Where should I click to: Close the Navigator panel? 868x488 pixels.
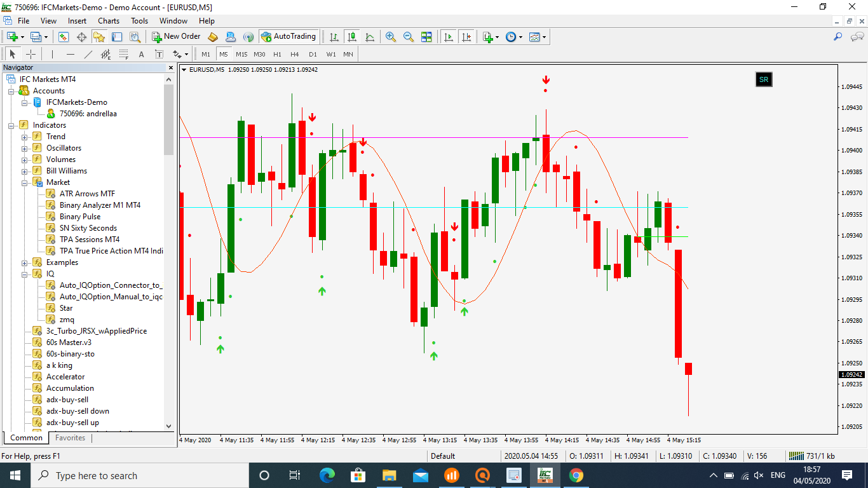pyautogui.click(x=170, y=67)
